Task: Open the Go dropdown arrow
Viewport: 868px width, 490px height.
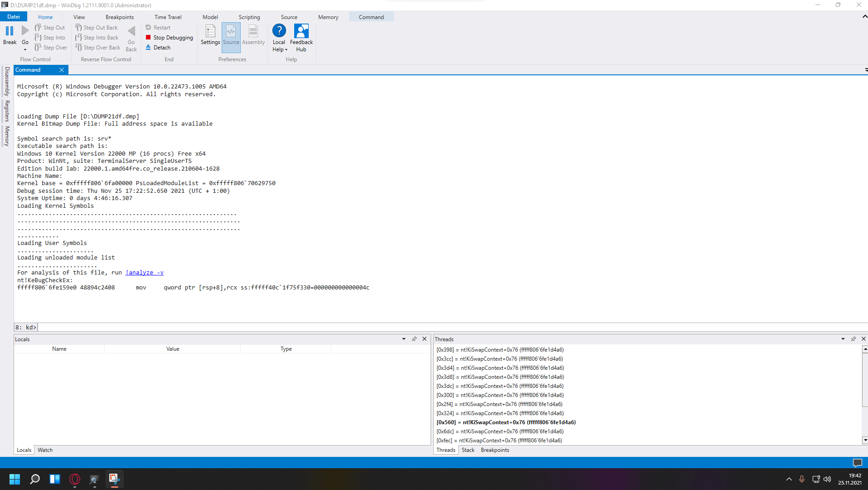Action: [x=25, y=49]
